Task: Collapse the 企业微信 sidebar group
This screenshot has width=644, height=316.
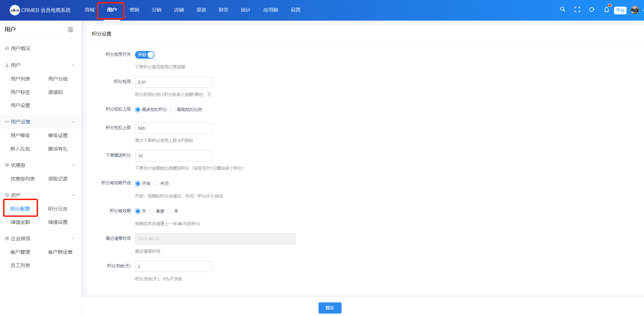Action: click(73, 238)
